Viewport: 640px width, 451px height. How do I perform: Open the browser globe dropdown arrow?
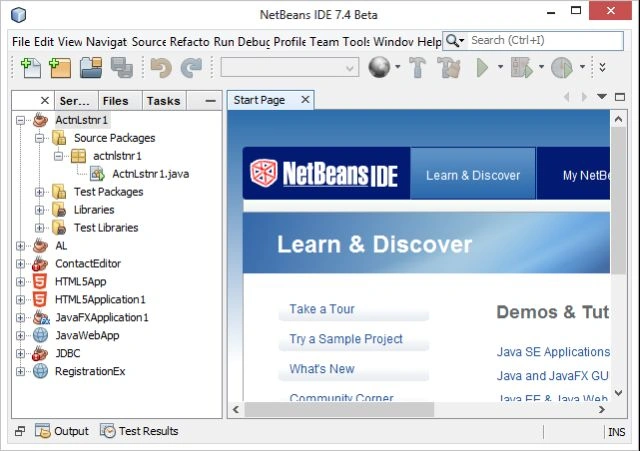[397, 67]
